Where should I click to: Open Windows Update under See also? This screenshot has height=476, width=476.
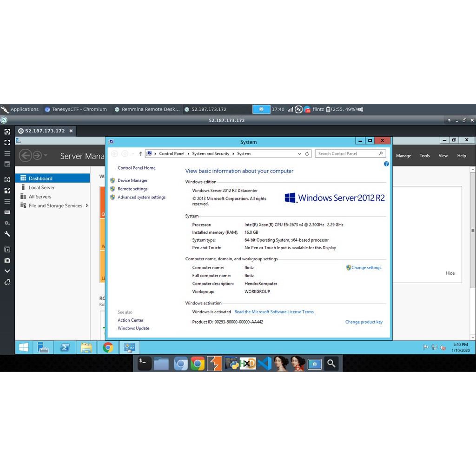133,328
